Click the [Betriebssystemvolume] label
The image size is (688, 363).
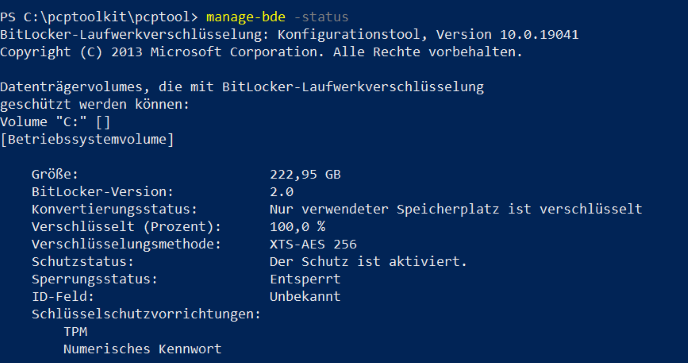87,140
